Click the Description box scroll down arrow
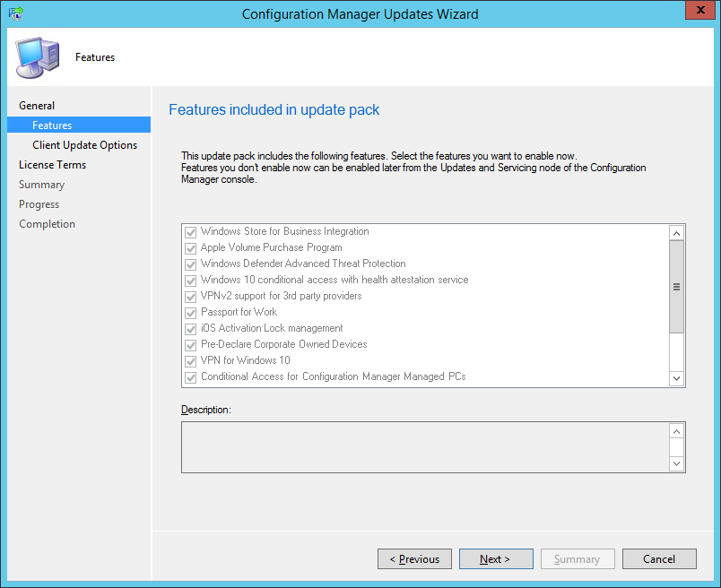Image resolution: width=721 pixels, height=588 pixels. click(676, 463)
